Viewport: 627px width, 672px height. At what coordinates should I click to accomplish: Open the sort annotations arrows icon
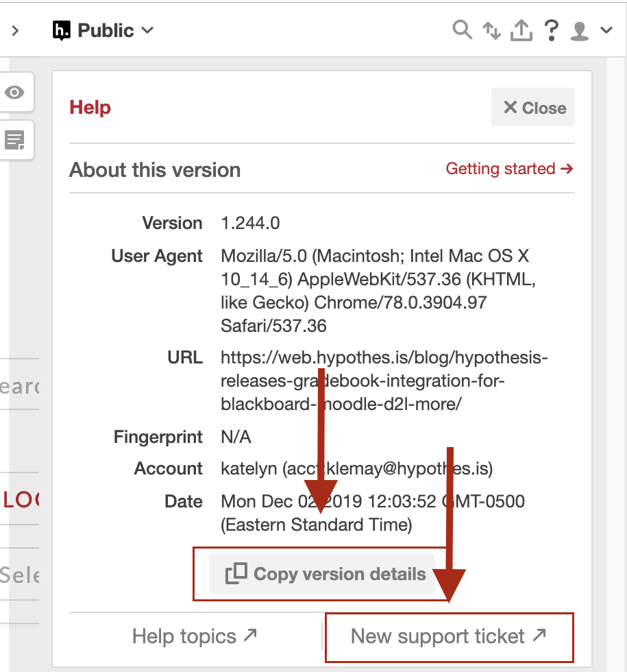click(x=492, y=30)
